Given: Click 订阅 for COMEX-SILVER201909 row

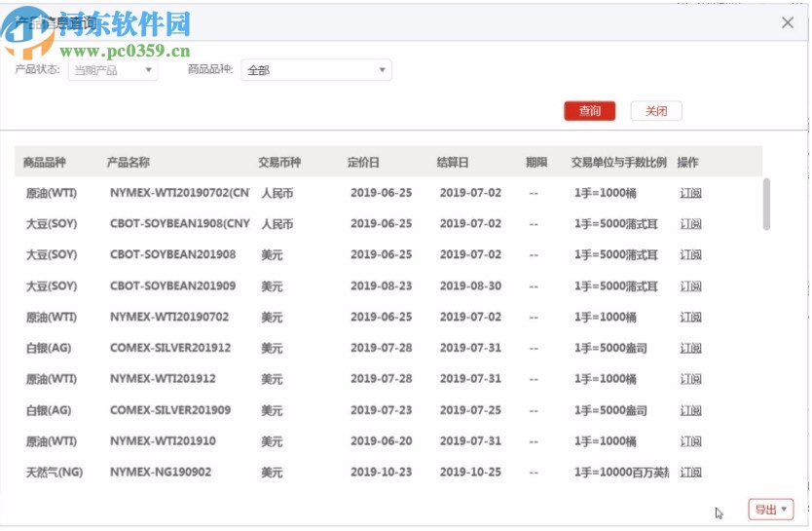Looking at the screenshot, I should [x=690, y=410].
